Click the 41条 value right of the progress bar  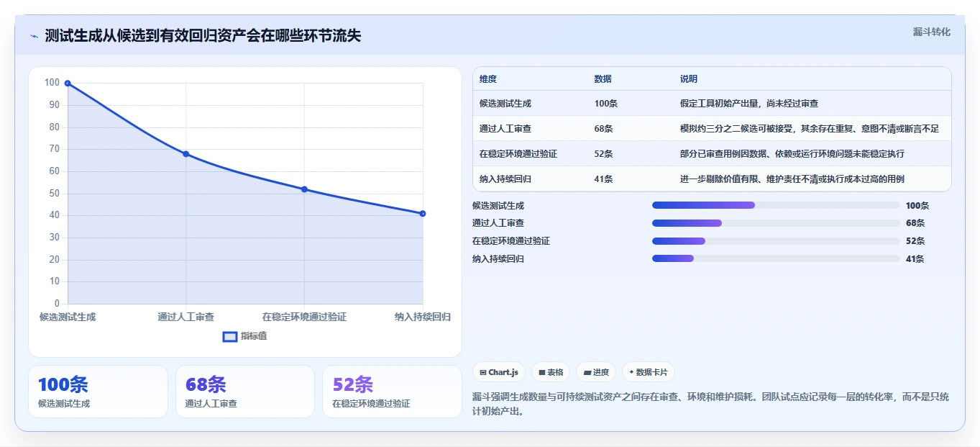pyautogui.click(x=915, y=259)
